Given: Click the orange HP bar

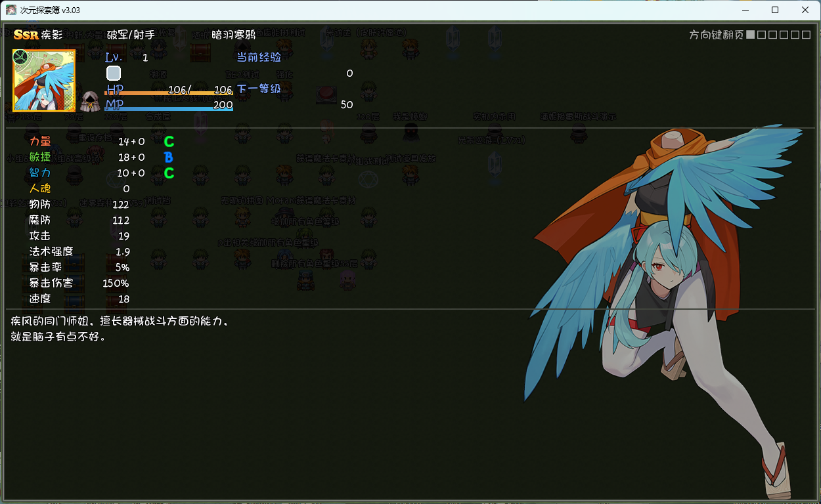Looking at the screenshot, I should [x=169, y=94].
